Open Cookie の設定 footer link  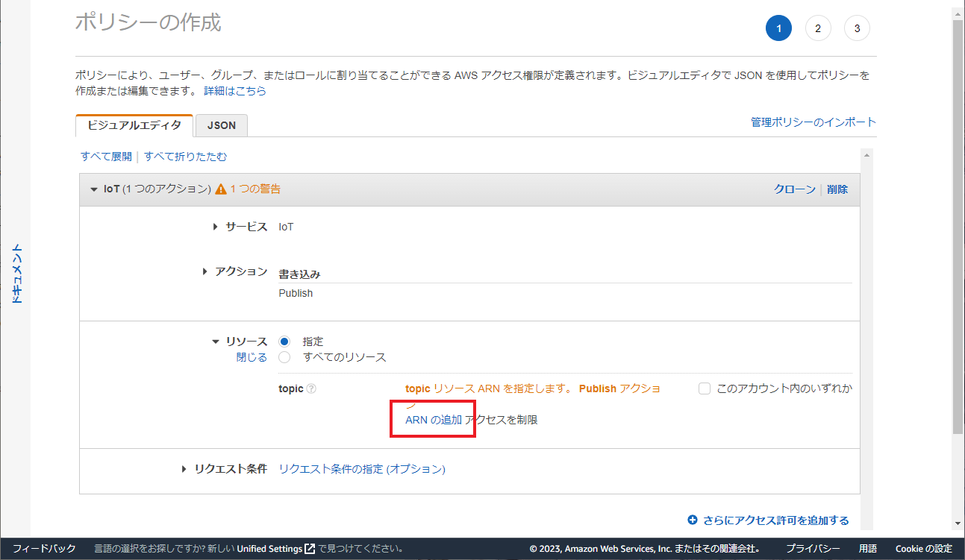point(924,549)
